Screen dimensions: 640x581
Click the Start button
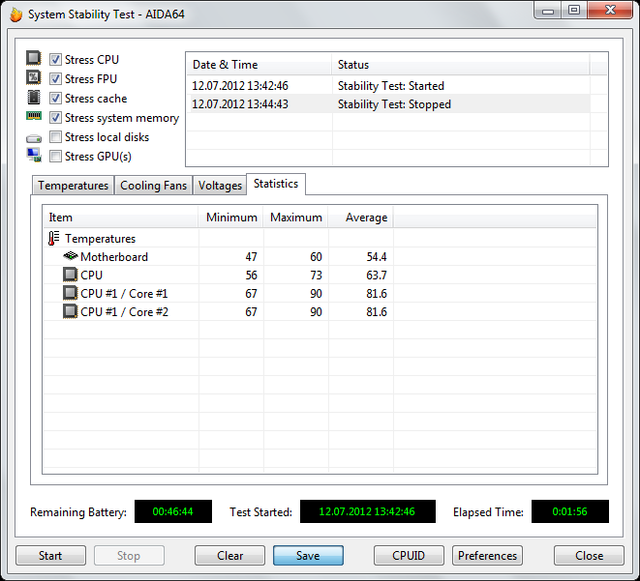pyautogui.click(x=51, y=556)
